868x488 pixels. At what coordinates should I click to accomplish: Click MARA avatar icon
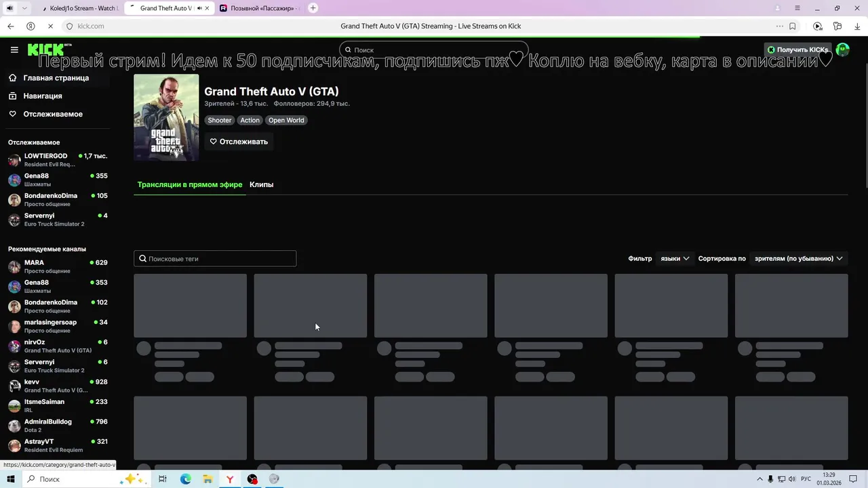[x=14, y=266]
